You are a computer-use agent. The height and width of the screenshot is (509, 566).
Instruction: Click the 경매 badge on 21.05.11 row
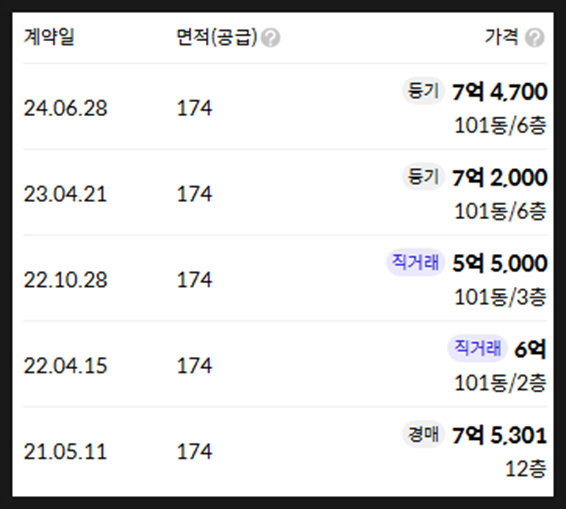click(x=423, y=434)
